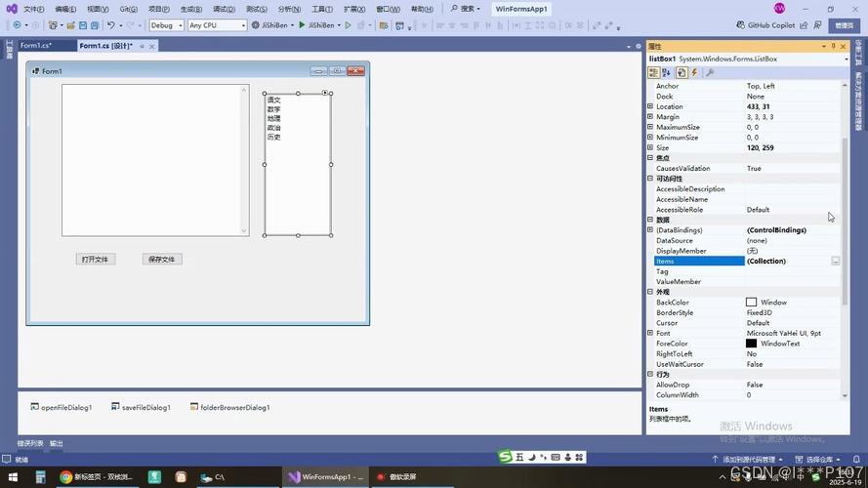Select the openFileDialog1 component in tray
This screenshot has width=868, height=488.
coord(62,407)
